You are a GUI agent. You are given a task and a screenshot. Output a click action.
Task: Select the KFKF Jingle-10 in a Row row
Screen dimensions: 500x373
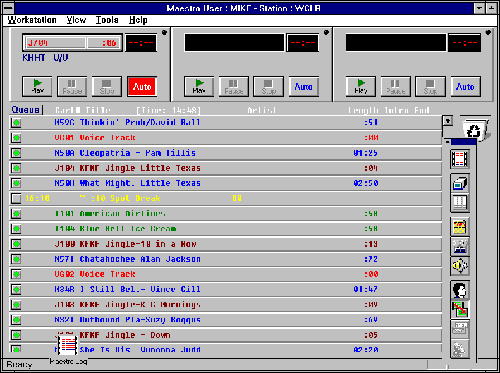[x=226, y=244]
